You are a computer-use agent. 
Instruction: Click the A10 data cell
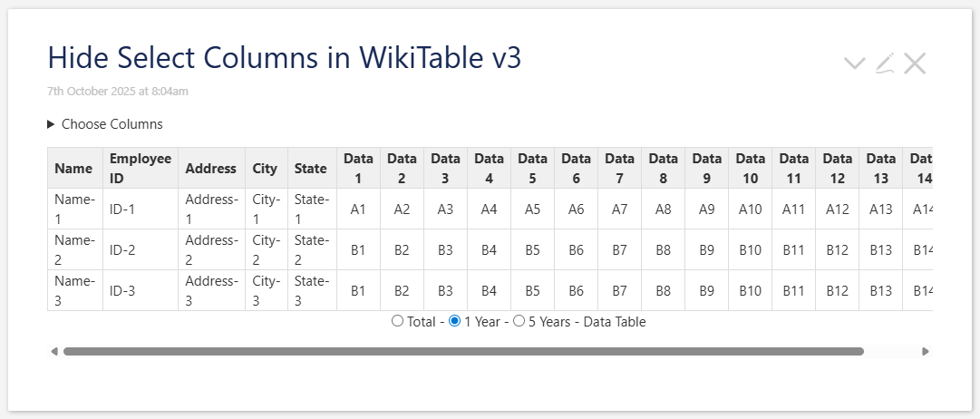[x=750, y=209]
